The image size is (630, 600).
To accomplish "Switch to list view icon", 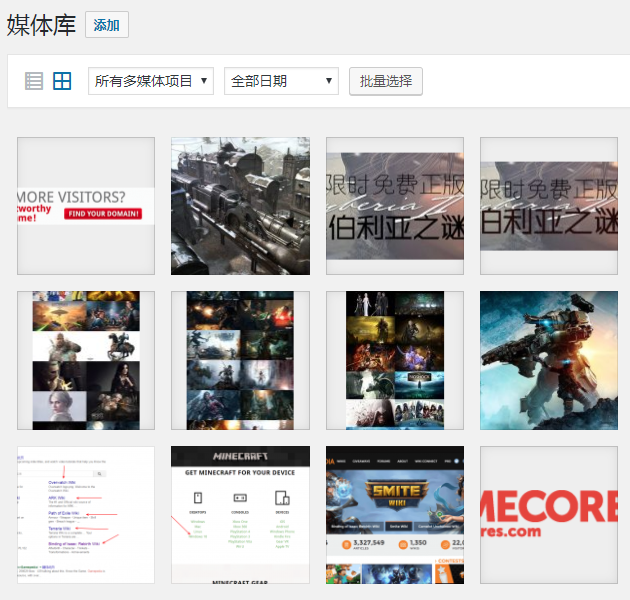I will coord(34,81).
